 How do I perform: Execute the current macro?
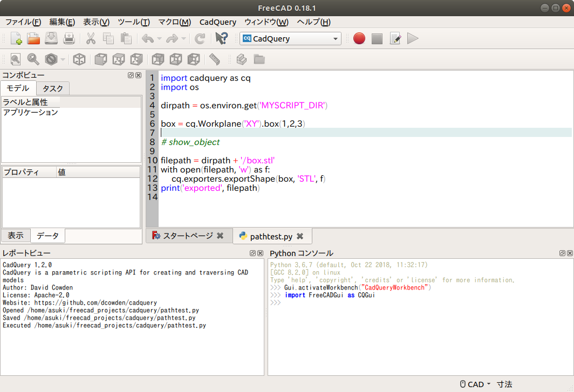click(x=413, y=38)
